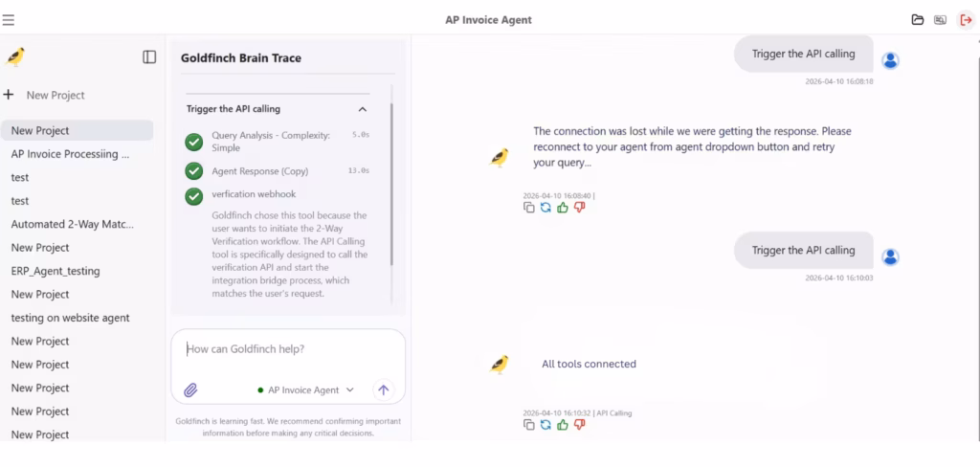The width and height of the screenshot is (980, 467).
Task: Click bird avatar beside connection lost message
Action: (x=499, y=158)
